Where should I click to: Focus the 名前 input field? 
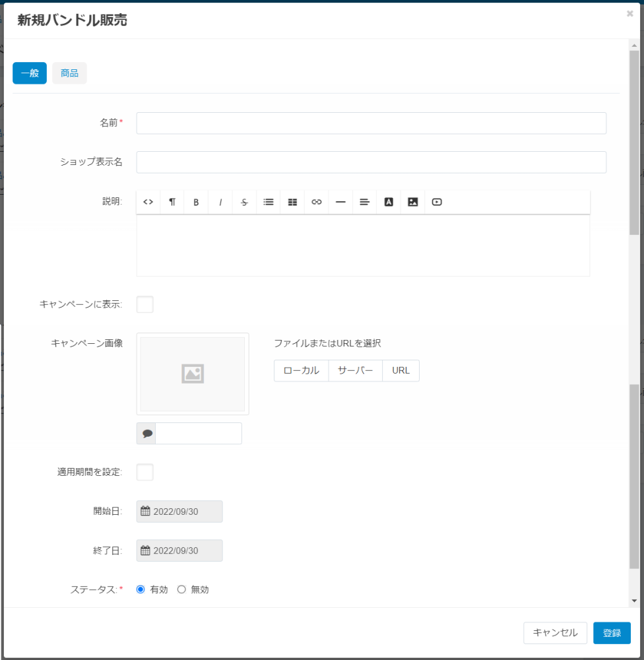(x=371, y=123)
